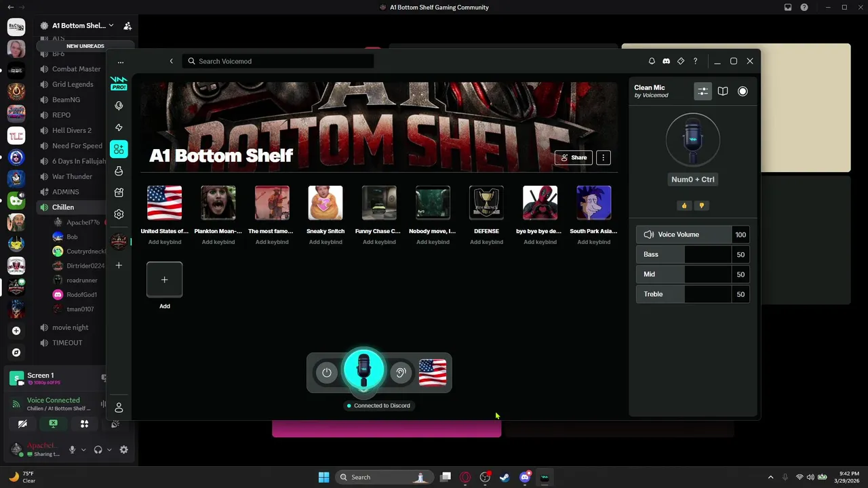Open the store box icon in Voicemod sidebar
Viewport: 868px width, 488px height.
[x=119, y=192]
